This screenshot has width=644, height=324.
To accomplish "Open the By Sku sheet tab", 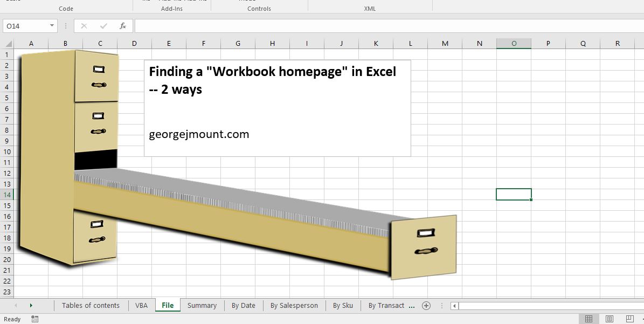I will (x=343, y=306).
